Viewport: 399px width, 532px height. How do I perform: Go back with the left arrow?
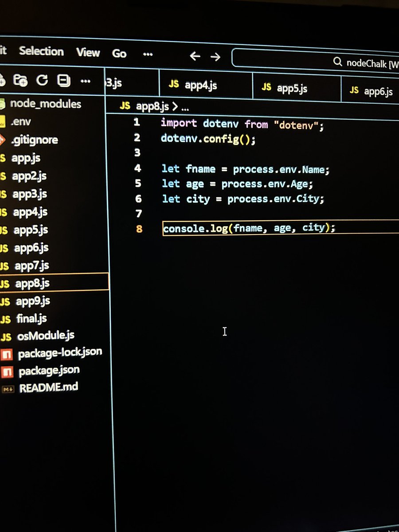click(195, 56)
